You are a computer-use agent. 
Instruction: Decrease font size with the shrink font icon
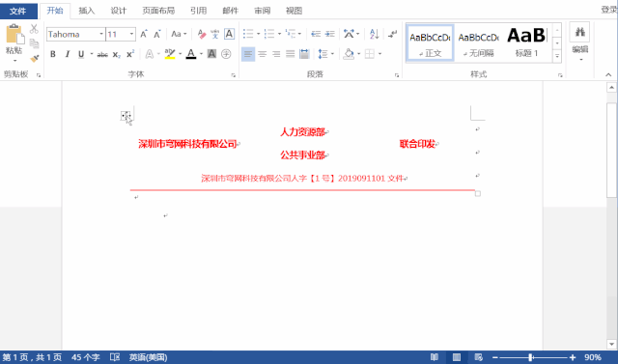tap(157, 34)
